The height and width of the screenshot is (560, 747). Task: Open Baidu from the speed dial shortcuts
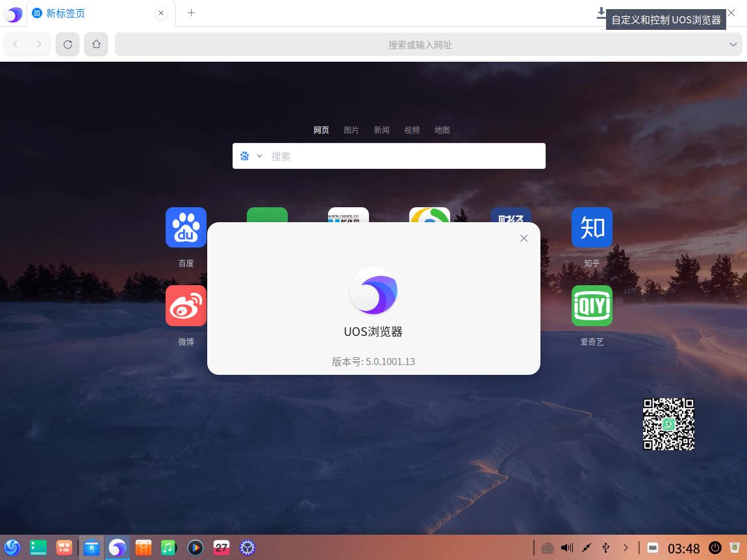(186, 227)
